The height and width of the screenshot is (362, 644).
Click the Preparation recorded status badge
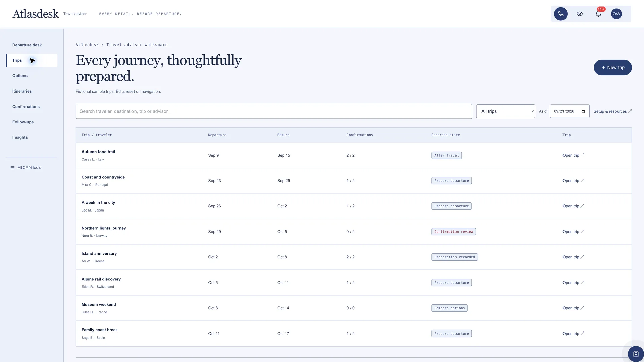pos(454,257)
